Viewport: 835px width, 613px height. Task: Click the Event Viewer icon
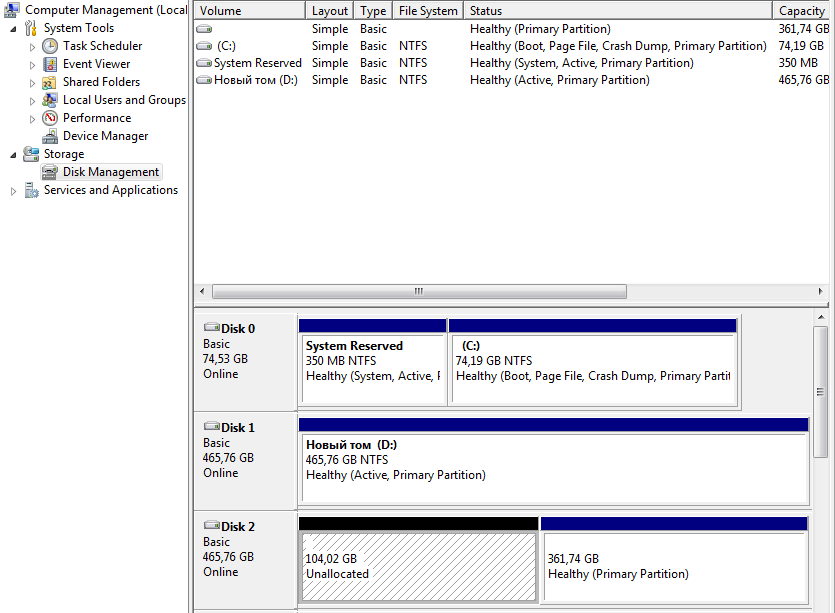pos(50,64)
